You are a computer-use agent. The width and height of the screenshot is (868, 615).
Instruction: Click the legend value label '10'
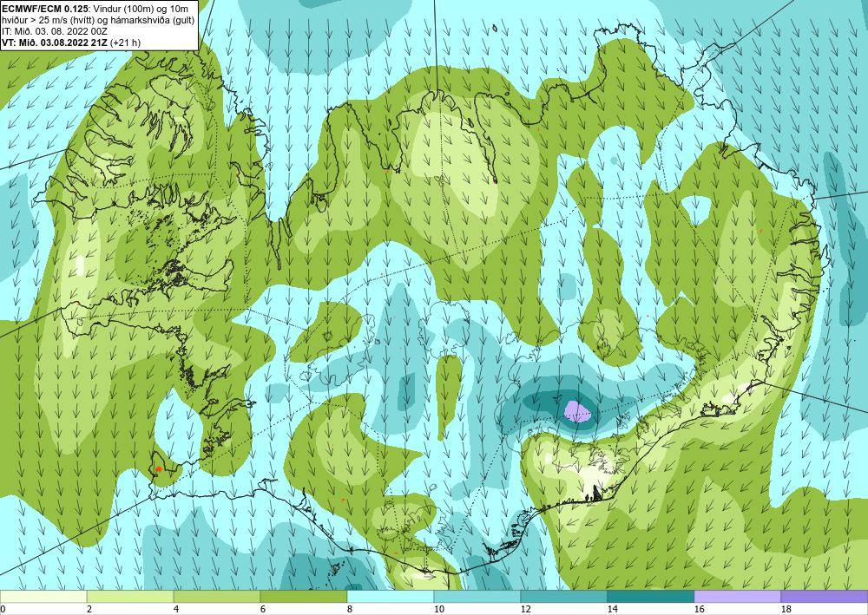click(437, 610)
